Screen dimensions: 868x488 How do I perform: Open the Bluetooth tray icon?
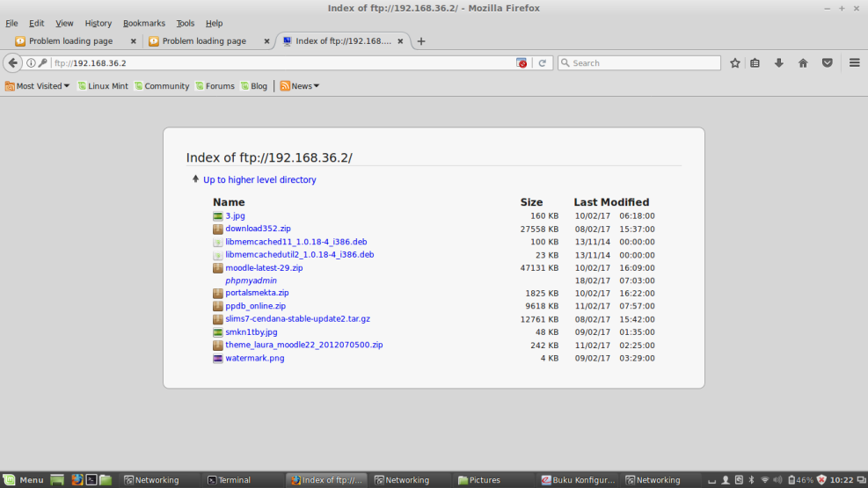[x=751, y=480]
